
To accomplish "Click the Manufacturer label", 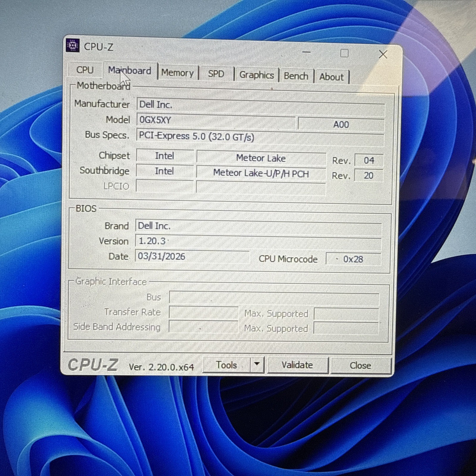I will pos(102,104).
